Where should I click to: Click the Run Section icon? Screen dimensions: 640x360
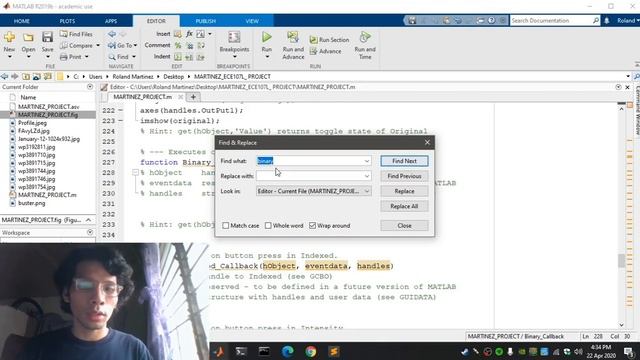click(x=313, y=40)
